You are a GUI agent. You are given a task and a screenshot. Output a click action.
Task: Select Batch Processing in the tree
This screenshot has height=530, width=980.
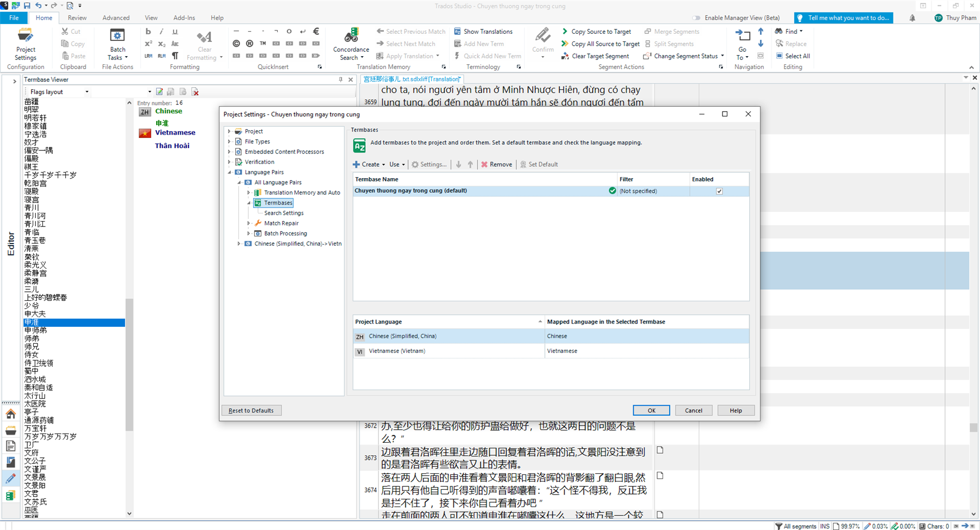[285, 234]
